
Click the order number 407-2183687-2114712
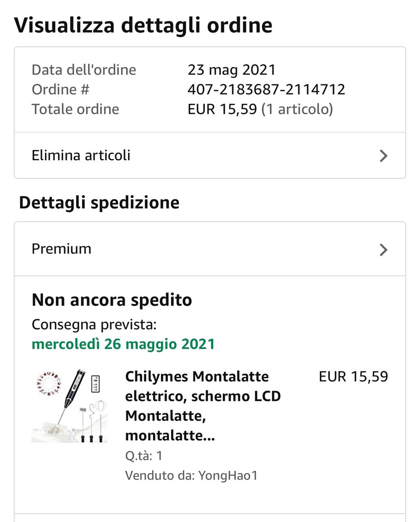(266, 89)
